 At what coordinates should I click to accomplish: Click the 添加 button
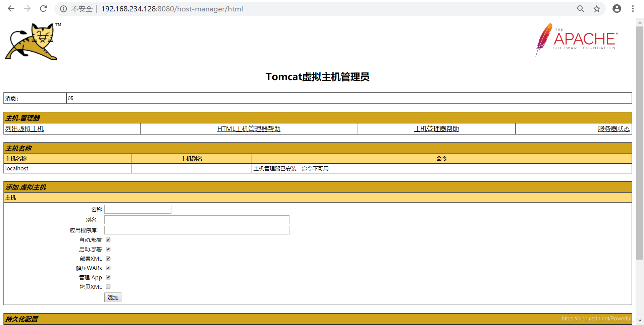113,297
